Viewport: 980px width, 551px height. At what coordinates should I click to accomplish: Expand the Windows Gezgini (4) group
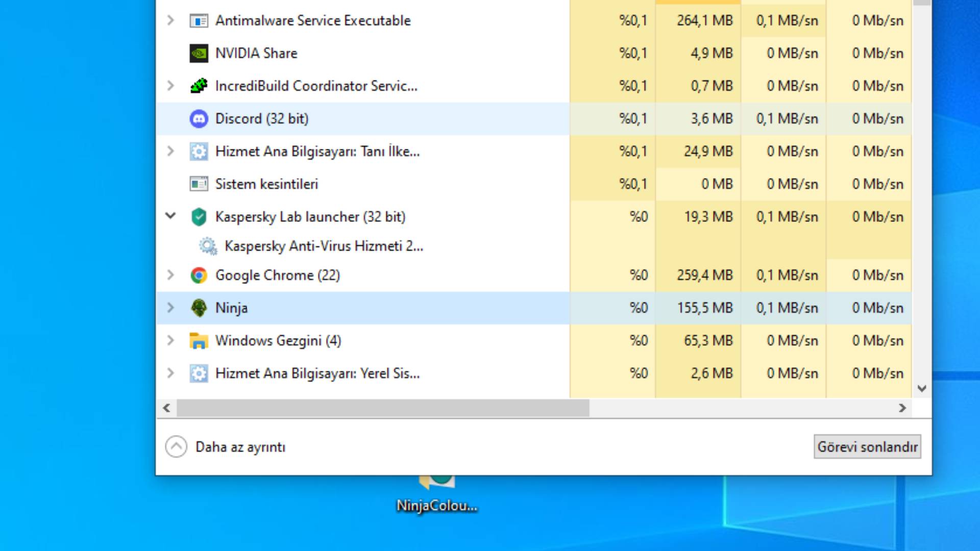170,340
